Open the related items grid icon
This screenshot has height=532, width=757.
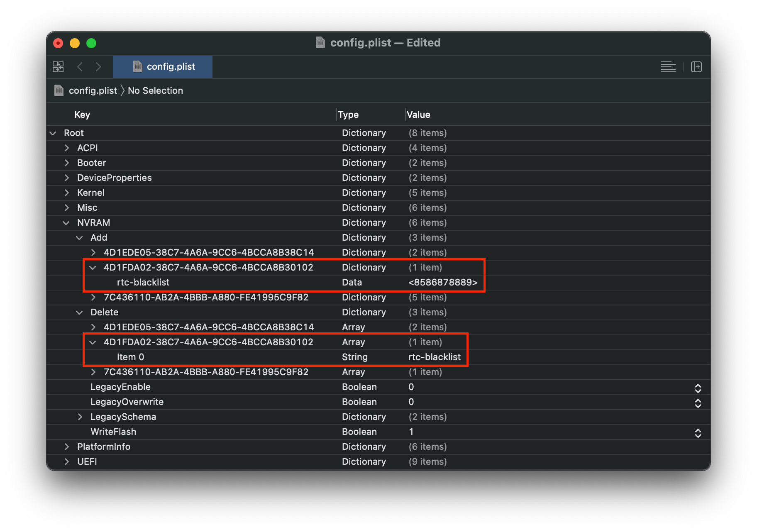pos(58,67)
